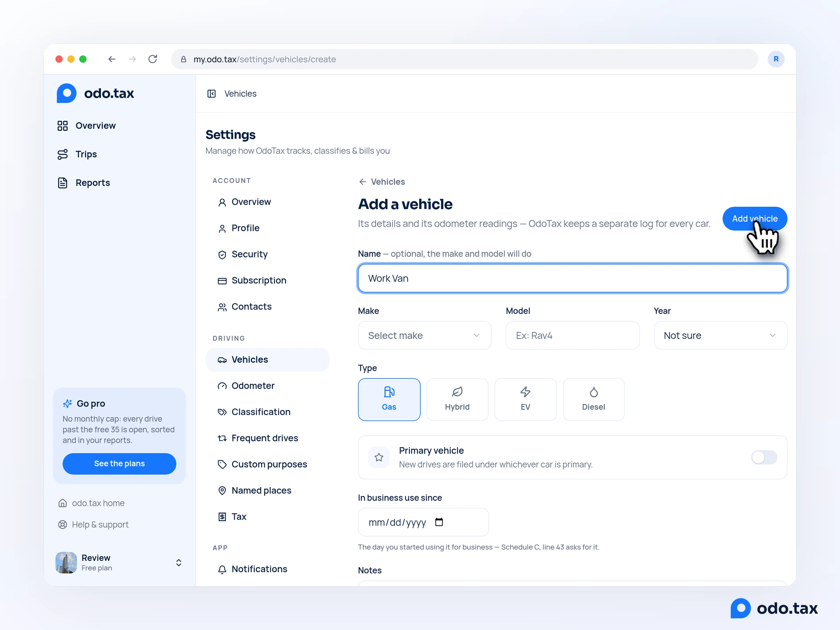Click the Model field with Ex: Rav4

point(572,335)
